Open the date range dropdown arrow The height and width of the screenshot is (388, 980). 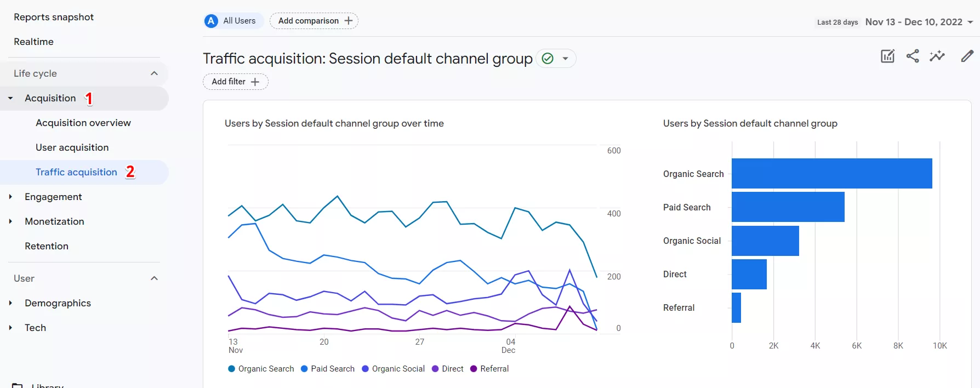point(970,22)
